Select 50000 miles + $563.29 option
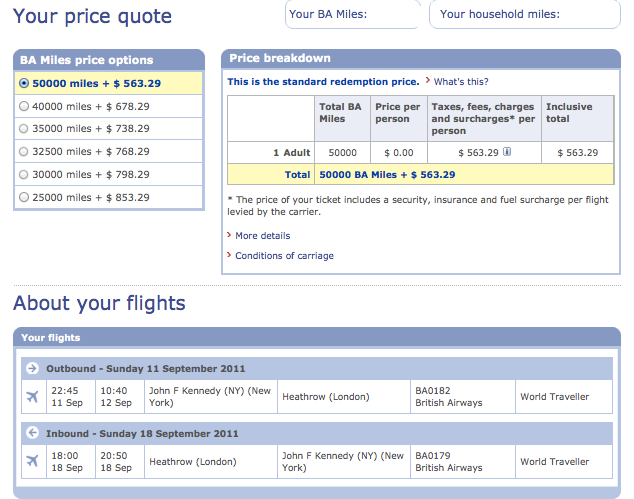 coord(25,83)
